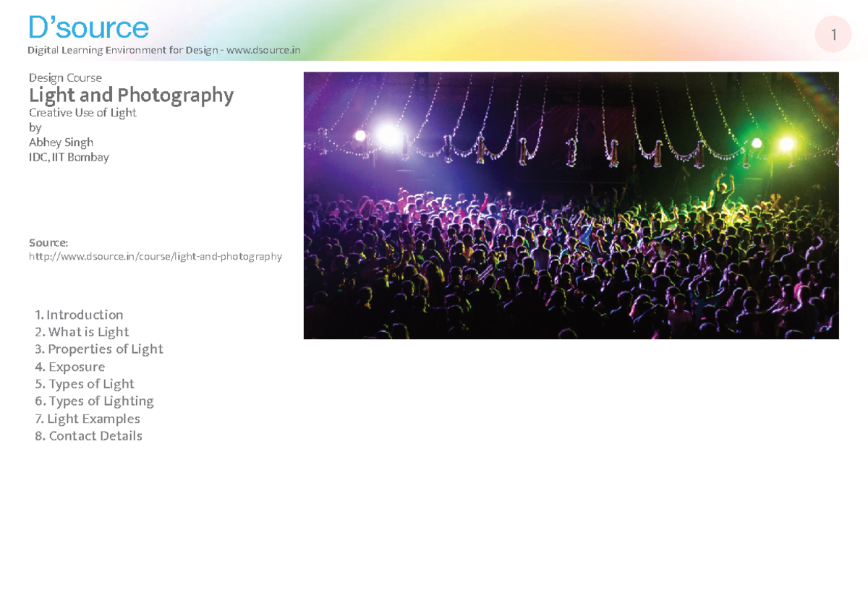Viewport: 868px width, 614px height.
Task: Click the Light and Photography course title
Action: coord(130,95)
